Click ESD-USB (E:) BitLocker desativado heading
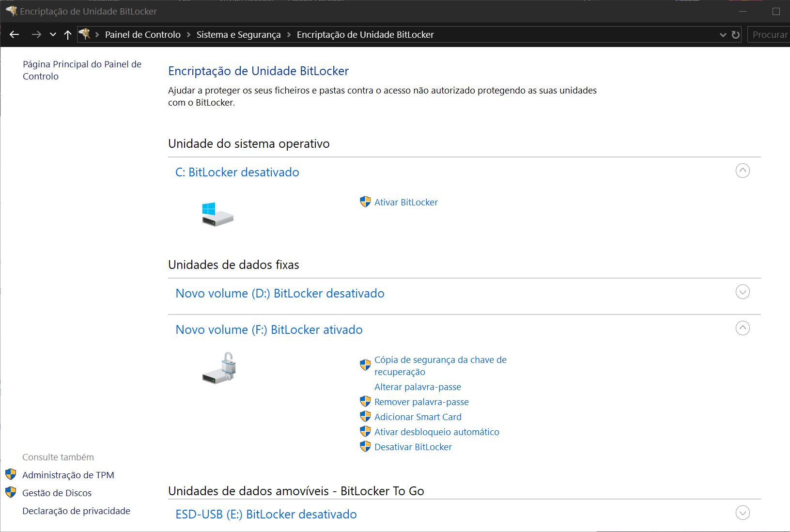Image resolution: width=790 pixels, height=532 pixels. click(266, 514)
